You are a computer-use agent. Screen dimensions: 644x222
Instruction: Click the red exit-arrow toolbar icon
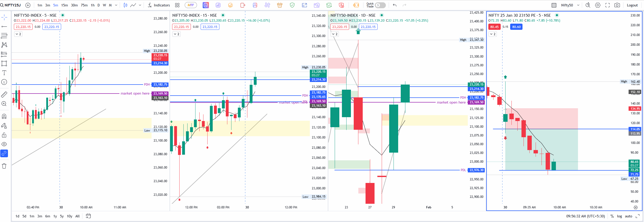tap(243, 5)
